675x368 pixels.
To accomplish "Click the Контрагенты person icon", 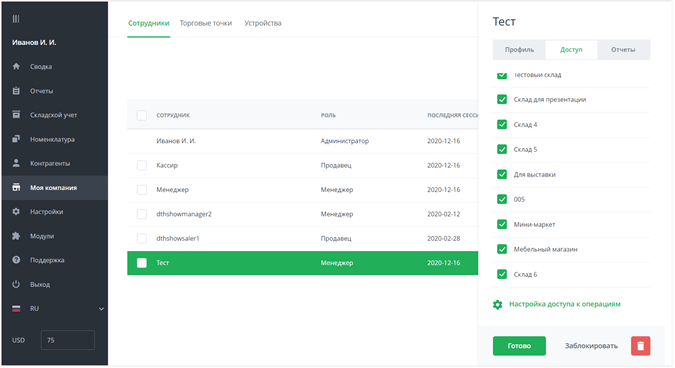I will (16, 163).
